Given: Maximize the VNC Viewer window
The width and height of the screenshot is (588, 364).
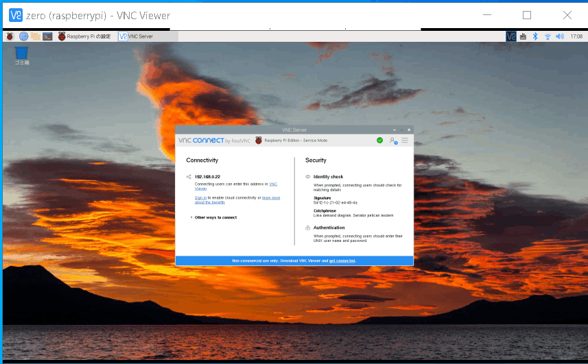Looking at the screenshot, I should click(x=527, y=15).
